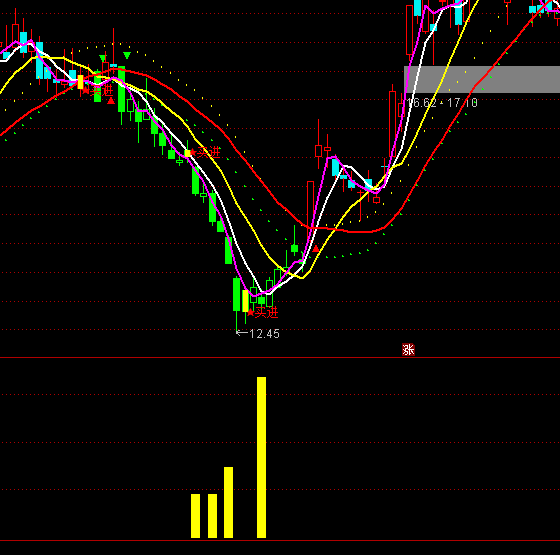Click 买进 label beside the 12.45 low
The image size is (560, 555).
[x=266, y=312]
